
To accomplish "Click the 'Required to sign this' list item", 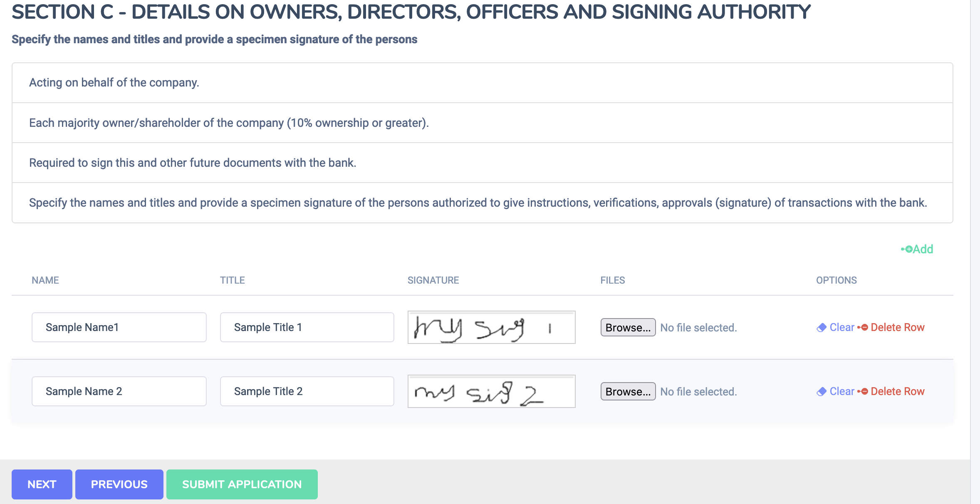I will (193, 163).
